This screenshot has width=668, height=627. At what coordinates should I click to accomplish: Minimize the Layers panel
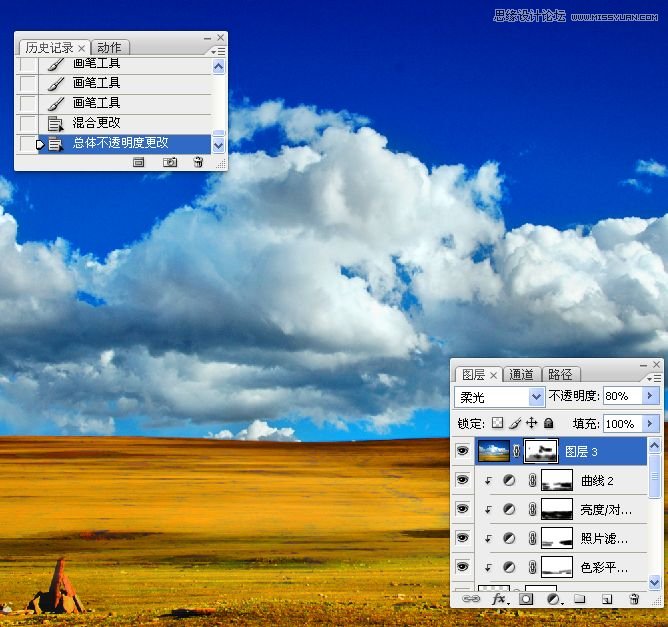(x=643, y=365)
